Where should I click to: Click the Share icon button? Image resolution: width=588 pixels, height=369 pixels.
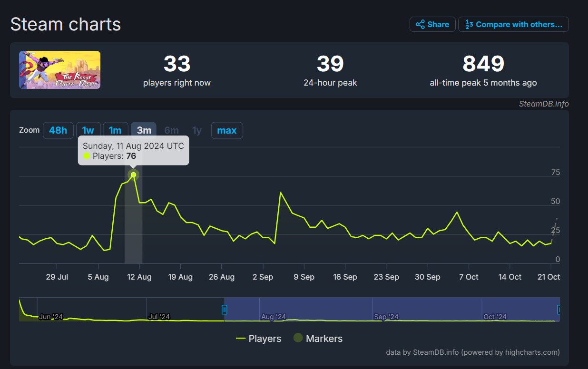(x=432, y=24)
